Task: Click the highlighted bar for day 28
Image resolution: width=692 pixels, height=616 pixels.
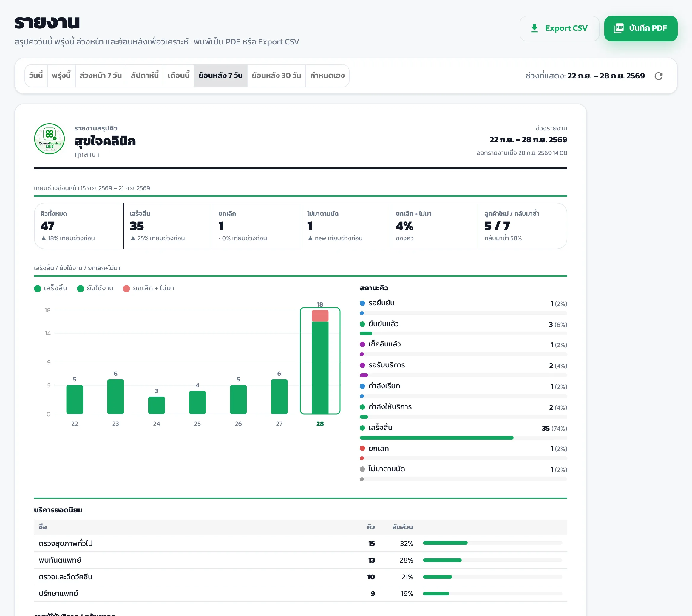Action: coord(320,362)
